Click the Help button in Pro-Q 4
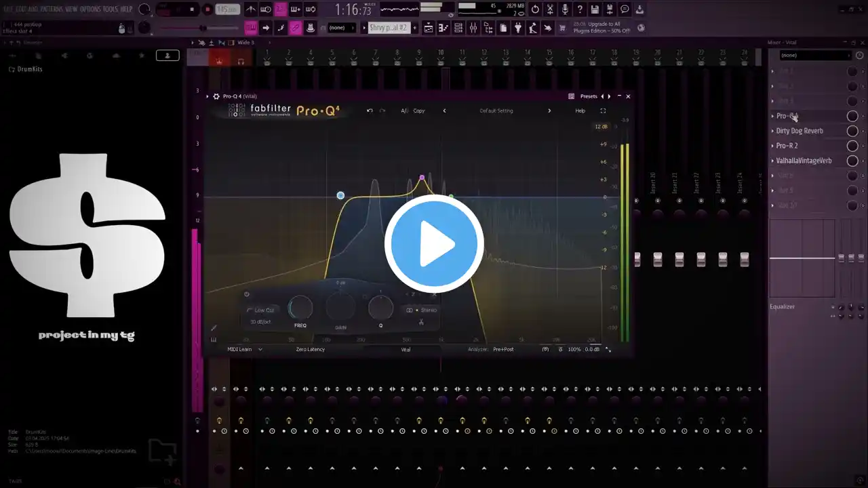This screenshot has height=488, width=868. (580, 110)
